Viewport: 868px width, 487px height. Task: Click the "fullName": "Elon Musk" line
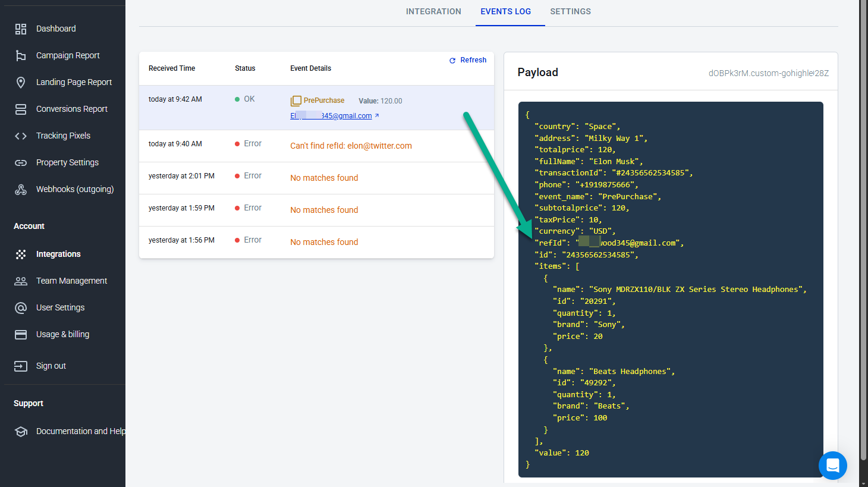pyautogui.click(x=589, y=161)
